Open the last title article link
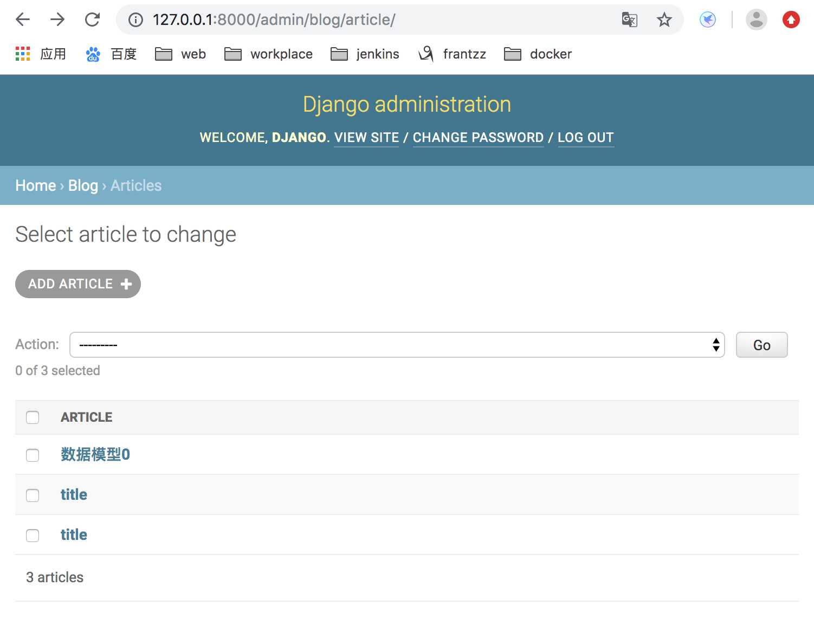Screen dimensions: 814x644 pos(74,534)
